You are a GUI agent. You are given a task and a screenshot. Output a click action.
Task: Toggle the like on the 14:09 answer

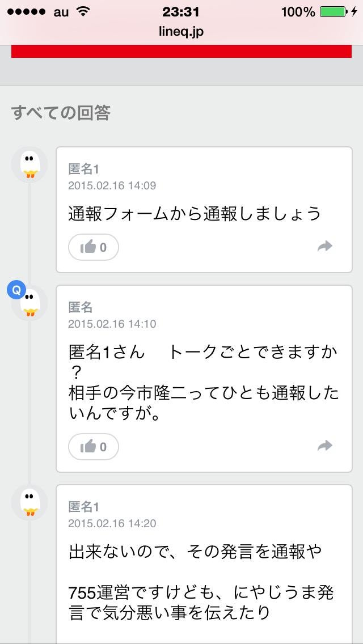click(x=93, y=247)
